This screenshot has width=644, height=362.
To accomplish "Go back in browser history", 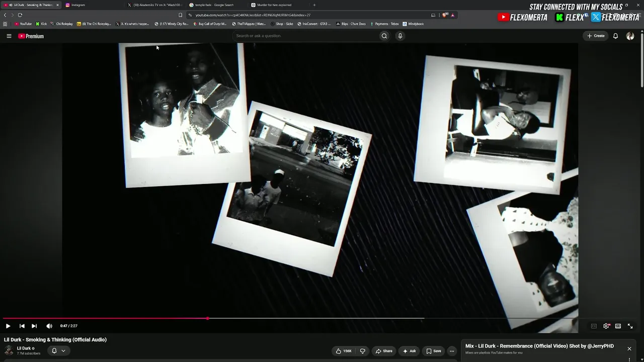I will pyautogui.click(x=5, y=15).
